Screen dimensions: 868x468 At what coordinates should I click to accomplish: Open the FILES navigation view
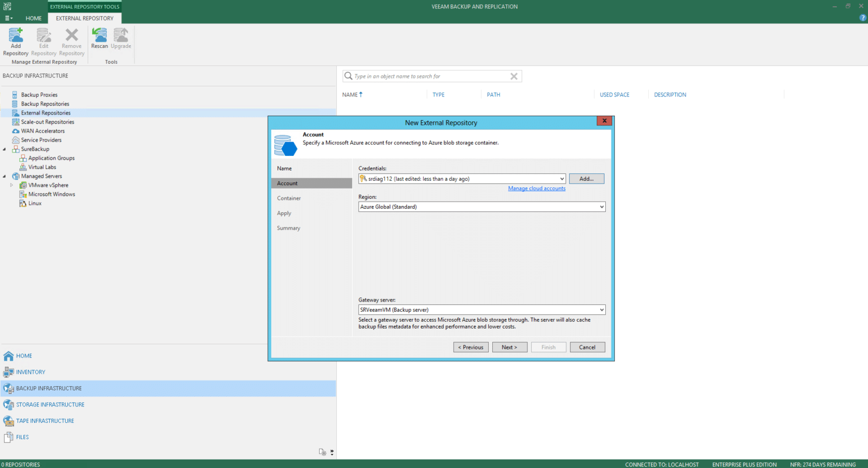click(x=168, y=437)
